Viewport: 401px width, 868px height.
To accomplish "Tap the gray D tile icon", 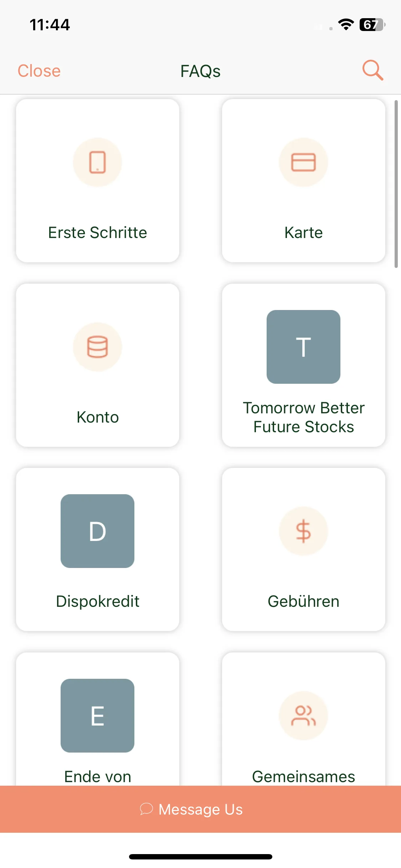I will 97,531.
